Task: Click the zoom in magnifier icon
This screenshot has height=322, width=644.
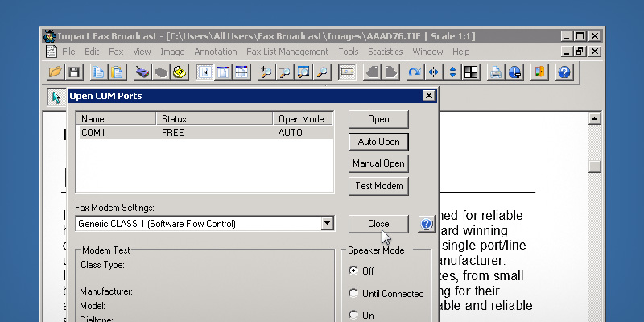Action: [x=265, y=72]
